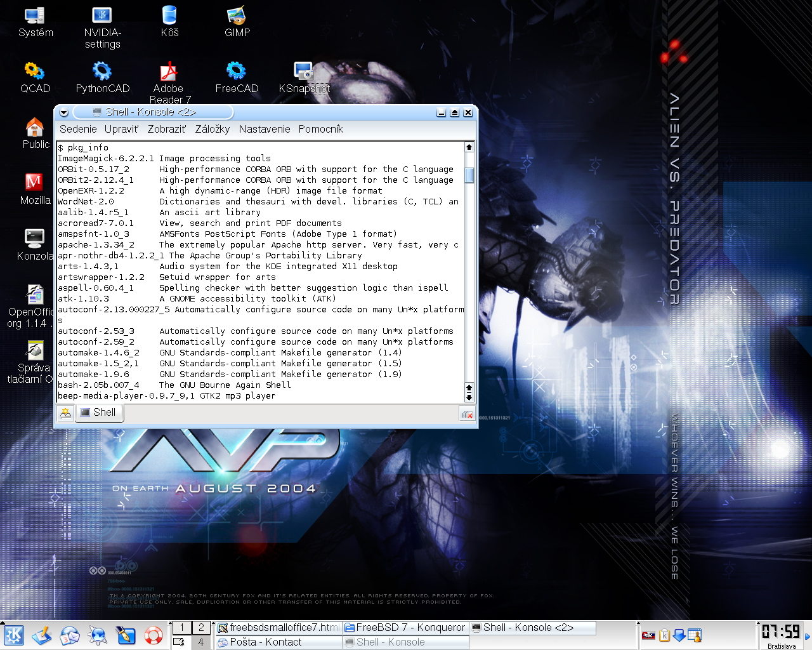Launch Konqueror browser from the panel

click(x=98, y=635)
